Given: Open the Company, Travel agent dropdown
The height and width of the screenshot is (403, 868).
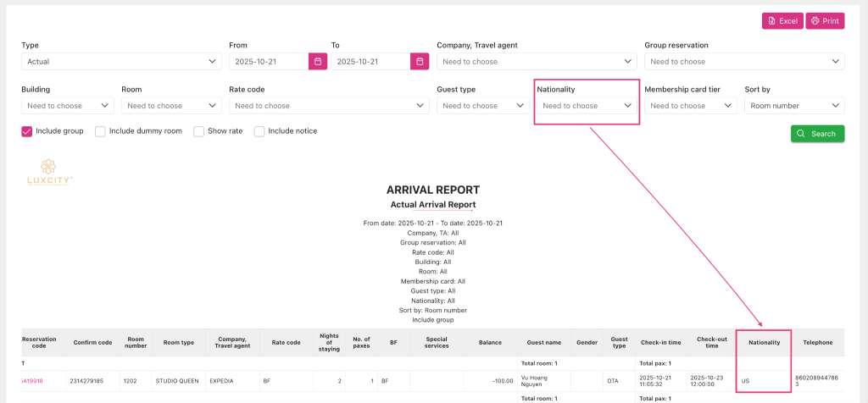Looking at the screenshot, I should point(536,61).
